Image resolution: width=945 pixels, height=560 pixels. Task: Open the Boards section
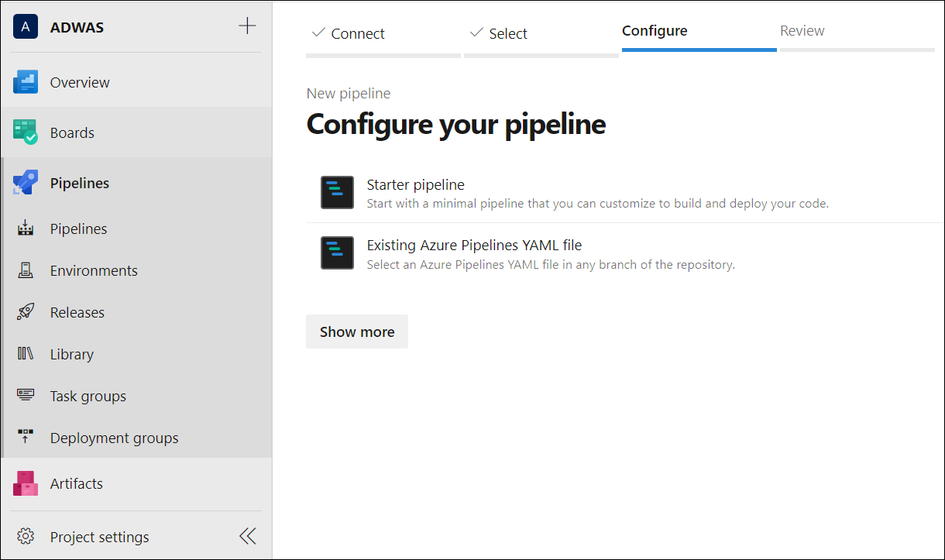72,132
